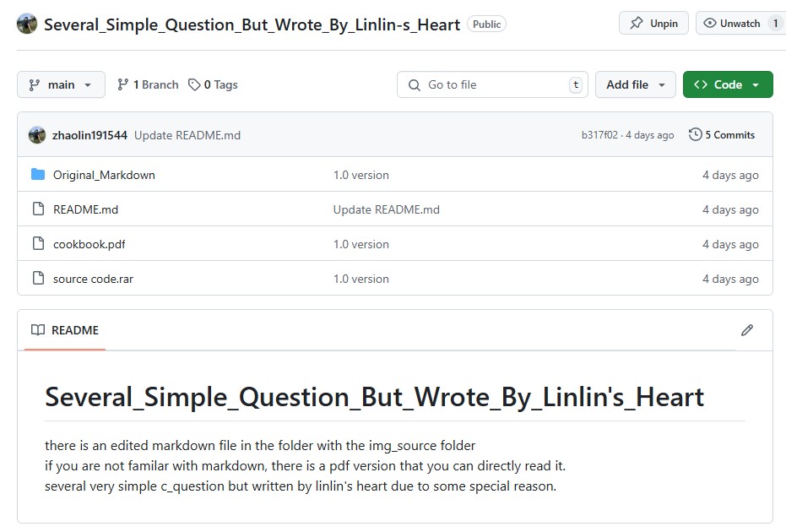Click the README.md file icon

click(38, 209)
